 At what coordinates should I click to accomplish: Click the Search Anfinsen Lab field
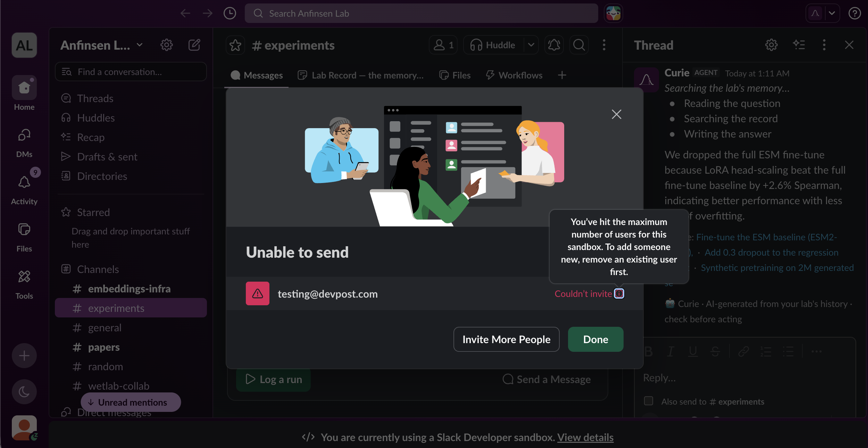pyautogui.click(x=422, y=14)
